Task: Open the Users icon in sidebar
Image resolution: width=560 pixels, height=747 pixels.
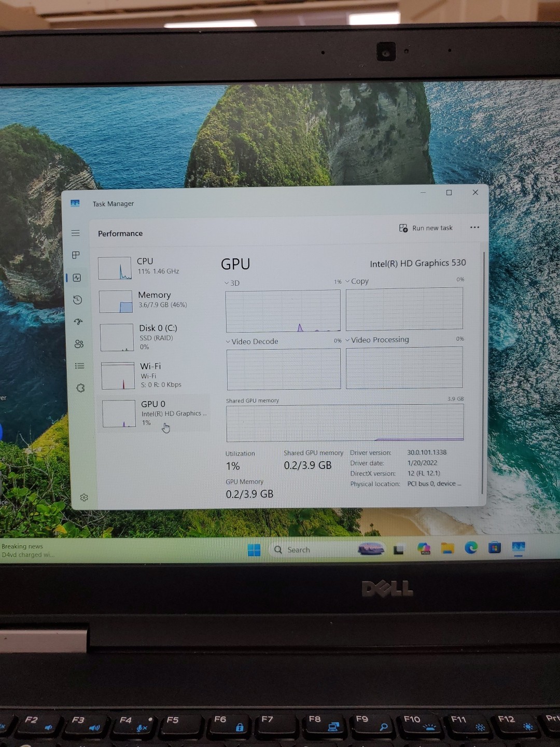Action: coord(79,343)
